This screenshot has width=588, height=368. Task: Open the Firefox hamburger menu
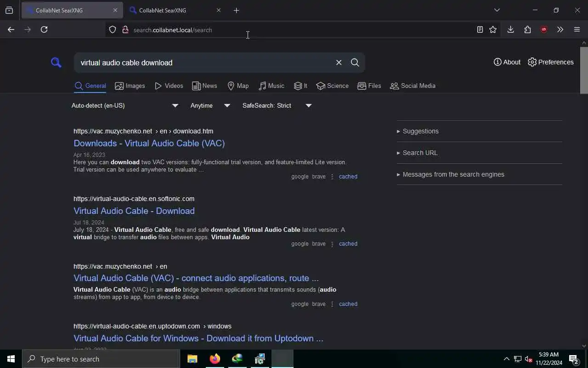click(577, 29)
